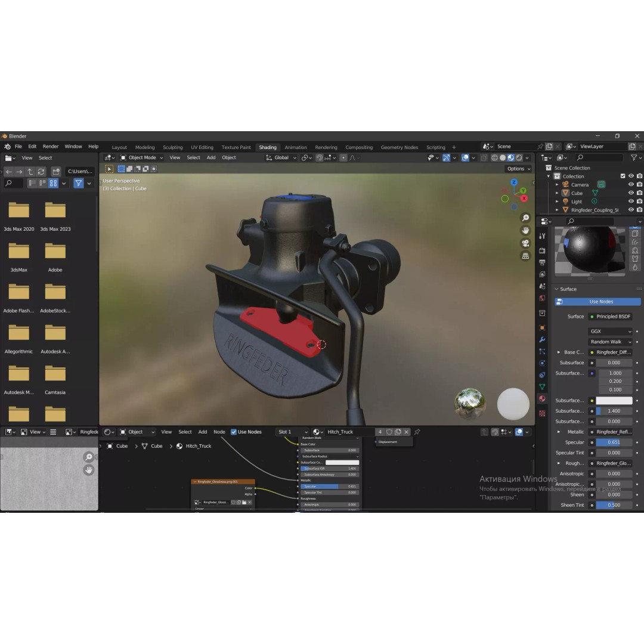644x644 pixels.
Task: Switch viewport to solid shading
Action: 503,157
